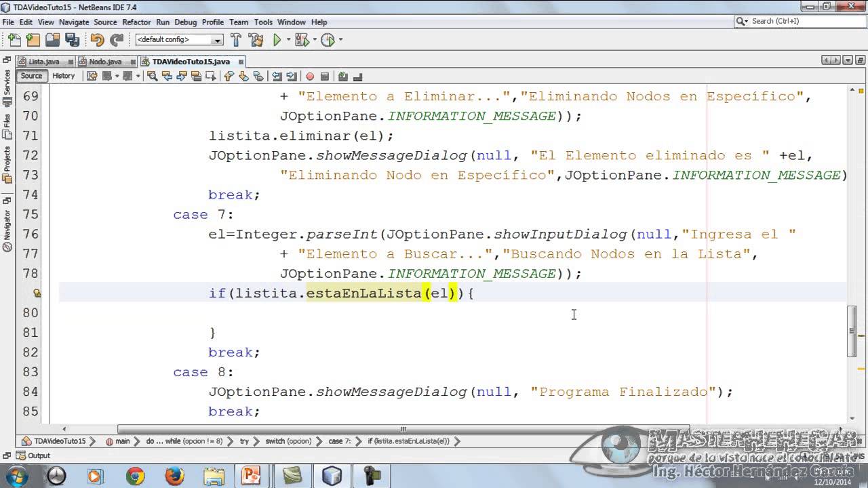Image resolution: width=868 pixels, height=488 pixels.
Task: Click the Redo arrow icon
Action: [117, 40]
